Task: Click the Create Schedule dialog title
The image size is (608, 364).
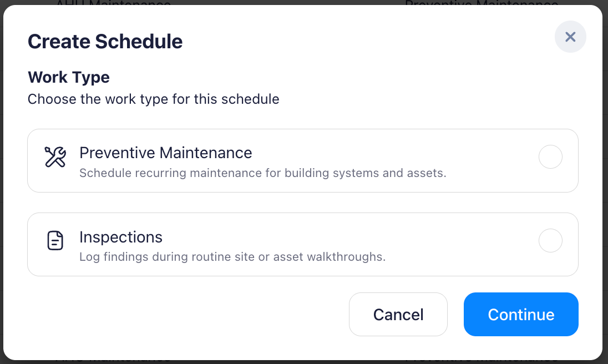Action: point(105,42)
